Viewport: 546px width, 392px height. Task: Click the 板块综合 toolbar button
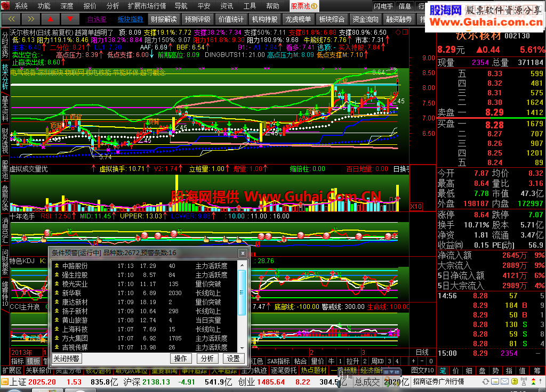[332, 19]
